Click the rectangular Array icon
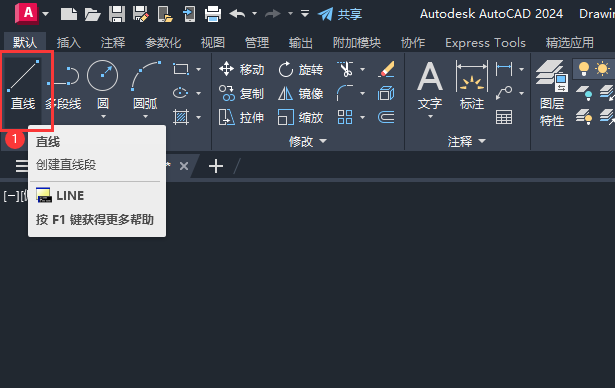 (x=345, y=117)
